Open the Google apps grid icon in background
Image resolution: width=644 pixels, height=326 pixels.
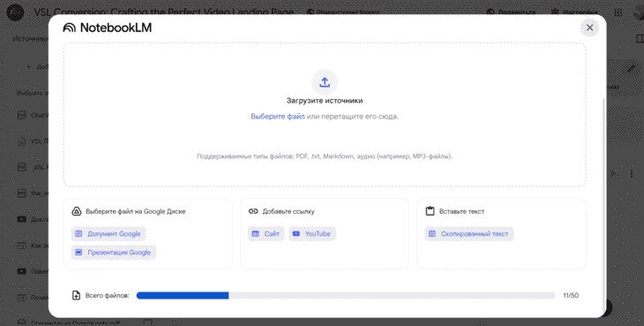[x=618, y=12]
